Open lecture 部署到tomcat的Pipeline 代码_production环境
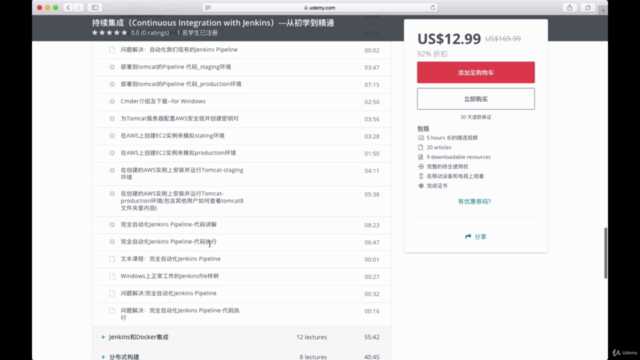This screenshot has width=640, height=360. (181, 84)
